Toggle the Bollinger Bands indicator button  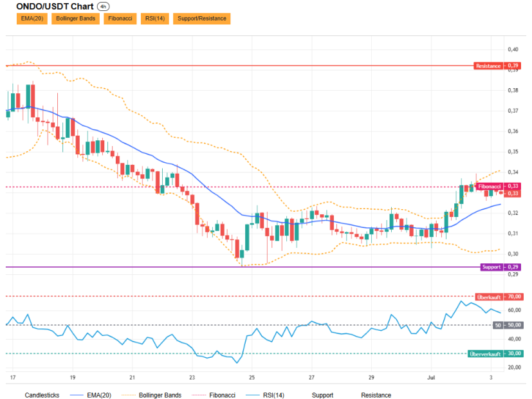point(75,19)
